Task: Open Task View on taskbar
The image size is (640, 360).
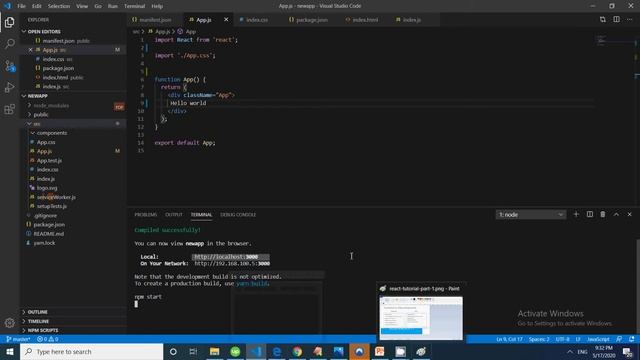Action: (x=193, y=351)
